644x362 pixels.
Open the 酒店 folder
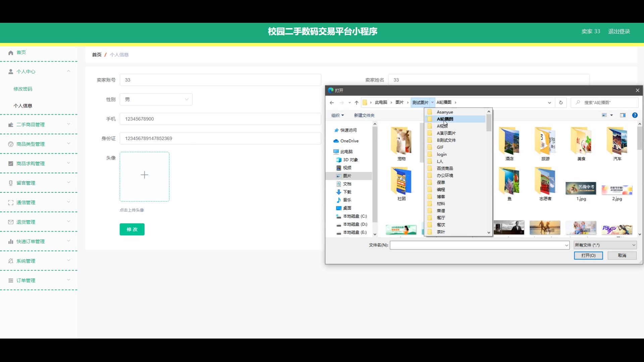click(x=509, y=144)
